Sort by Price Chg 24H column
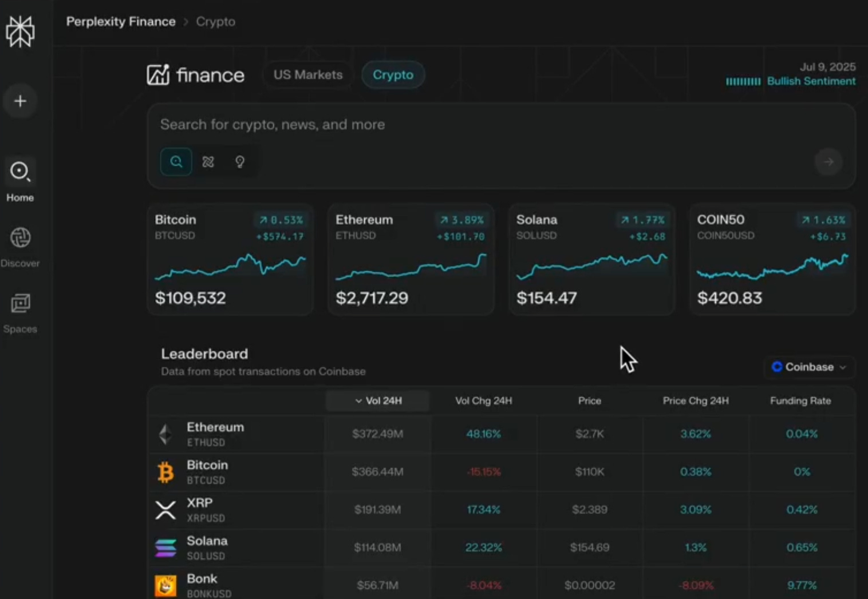The height and width of the screenshot is (599, 868). pos(695,400)
